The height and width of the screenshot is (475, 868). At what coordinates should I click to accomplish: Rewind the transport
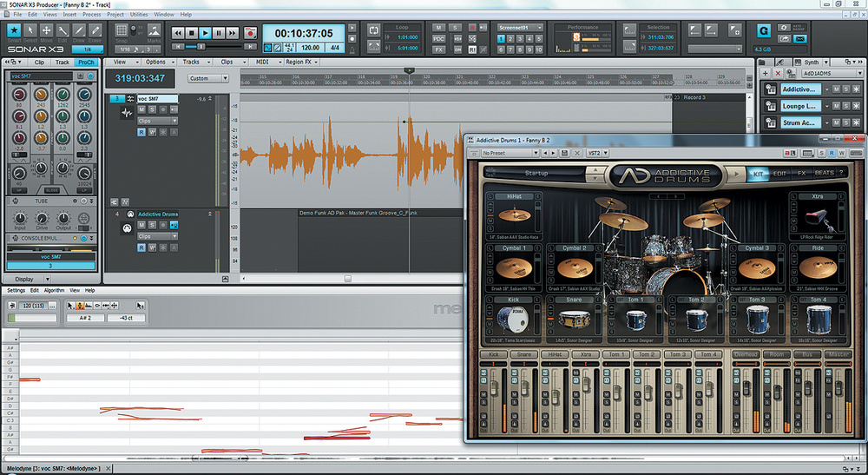click(178, 33)
